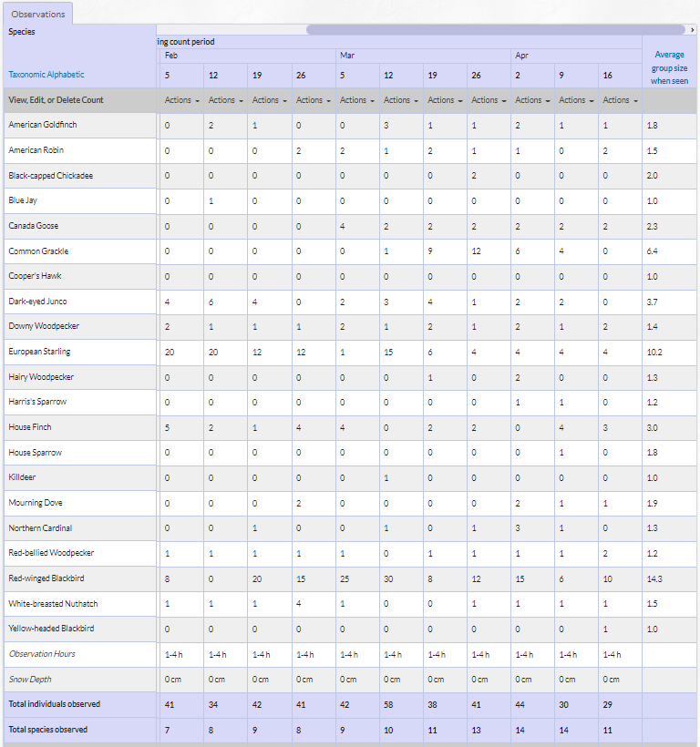The width and height of the screenshot is (700, 747).
Task: Click European Starling average 10.2
Action: 654,352
